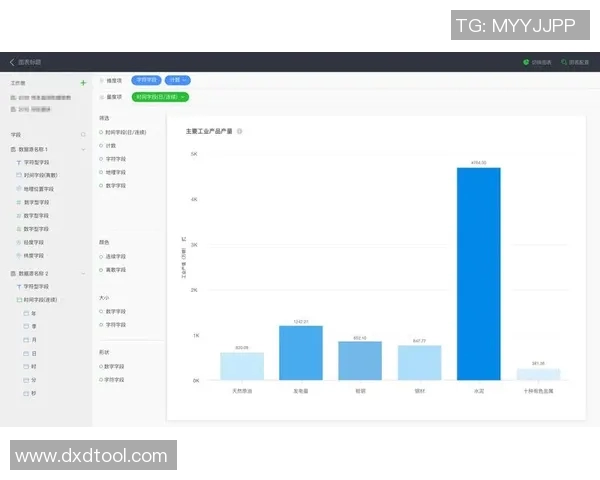Click the calendar icon for 年 field

[26, 313]
